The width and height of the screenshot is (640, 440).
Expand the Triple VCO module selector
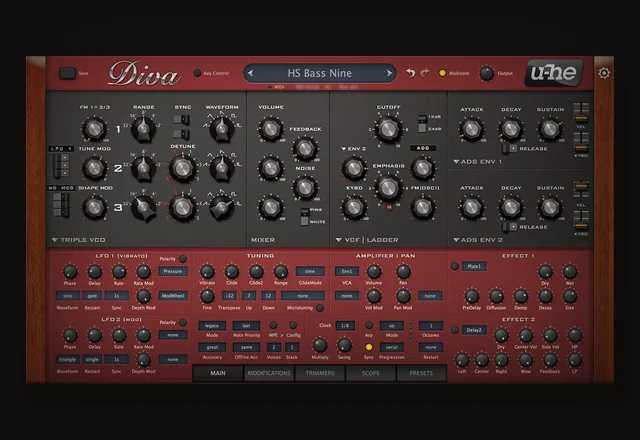[78, 240]
